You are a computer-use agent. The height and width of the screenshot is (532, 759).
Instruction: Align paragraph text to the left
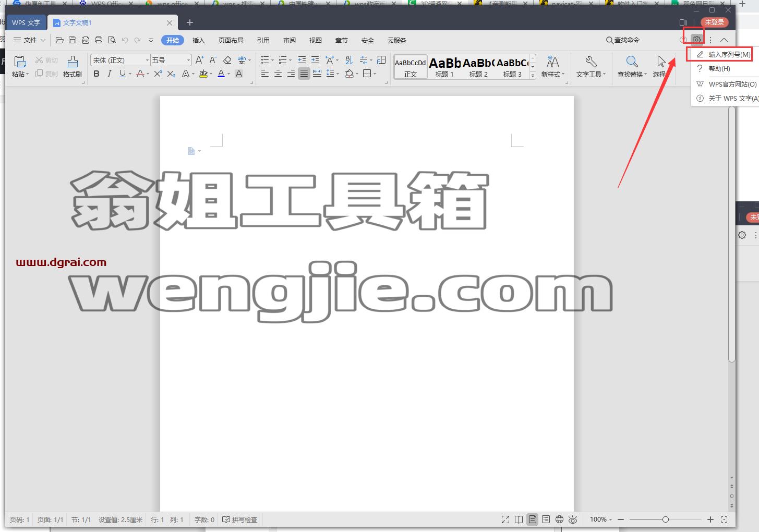pos(265,74)
